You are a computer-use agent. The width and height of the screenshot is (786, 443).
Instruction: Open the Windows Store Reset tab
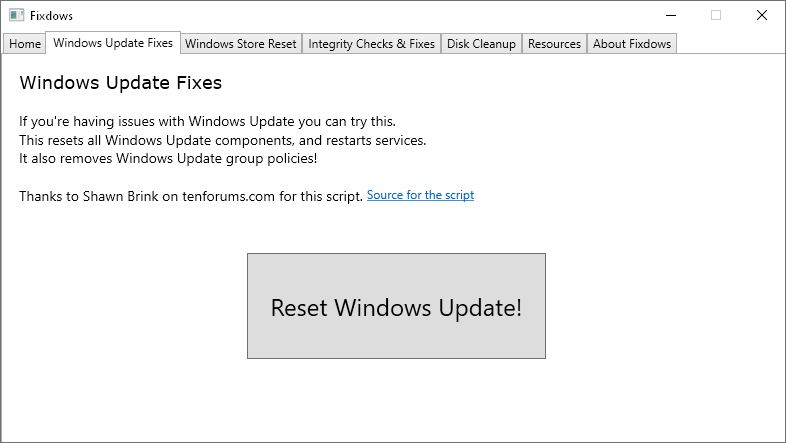tap(241, 44)
